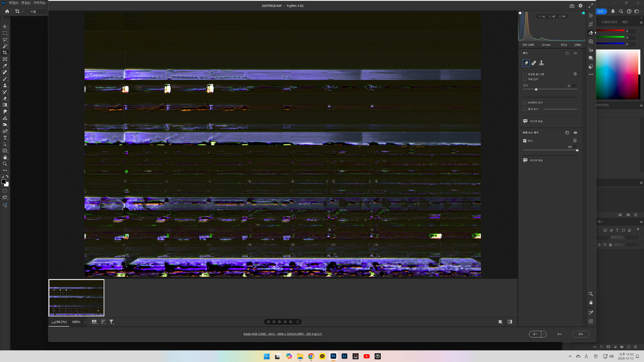Select the Clone Stamp tool in 제거 panel
The width and height of the screenshot is (644, 362).
click(x=541, y=63)
